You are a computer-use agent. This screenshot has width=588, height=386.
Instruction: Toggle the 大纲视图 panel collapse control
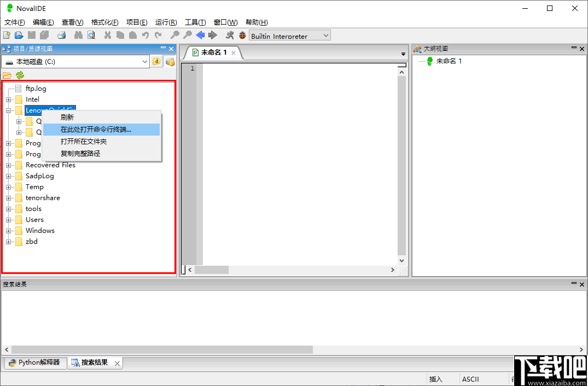[x=573, y=48]
